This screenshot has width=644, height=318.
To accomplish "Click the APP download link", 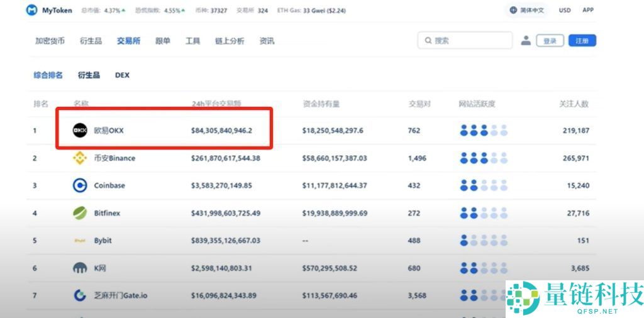I will pyautogui.click(x=588, y=10).
